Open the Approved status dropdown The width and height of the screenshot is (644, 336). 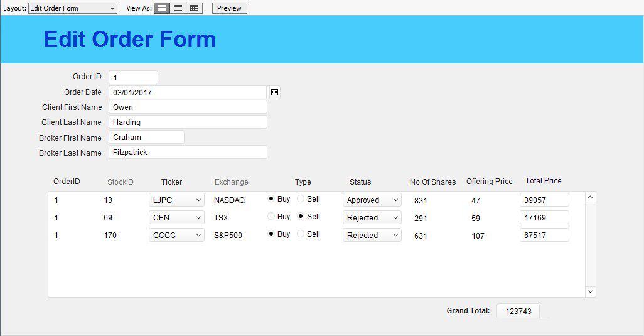pyautogui.click(x=395, y=200)
